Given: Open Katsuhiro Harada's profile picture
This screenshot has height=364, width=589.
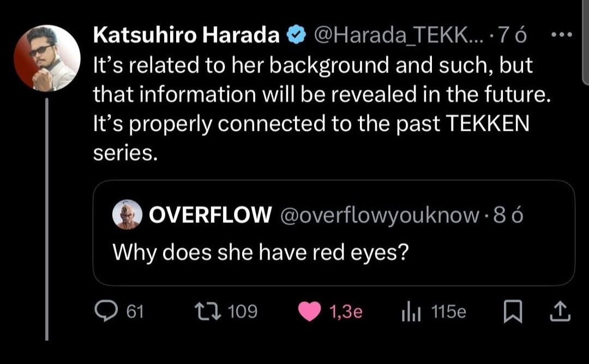Looking at the screenshot, I should click(x=47, y=58).
